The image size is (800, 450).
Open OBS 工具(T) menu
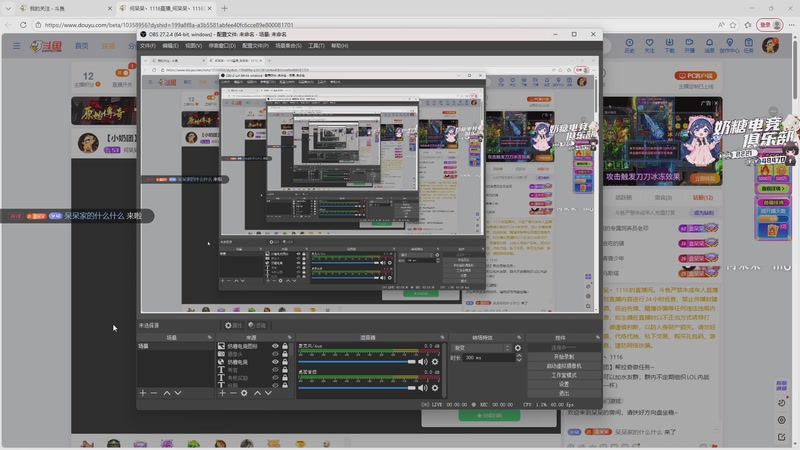pyautogui.click(x=316, y=46)
